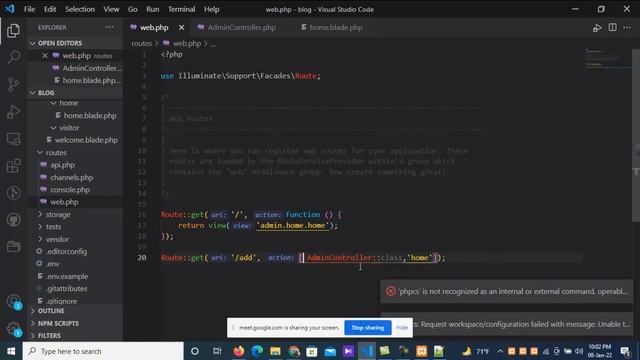Open Run and Debug view
Viewport: 640px width, 360px height.
13,111
